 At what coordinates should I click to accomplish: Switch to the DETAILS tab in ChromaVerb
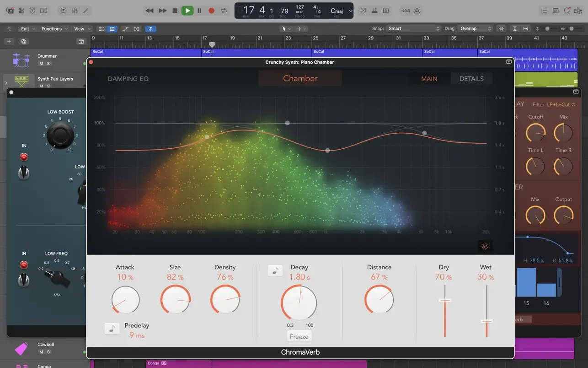(471, 79)
